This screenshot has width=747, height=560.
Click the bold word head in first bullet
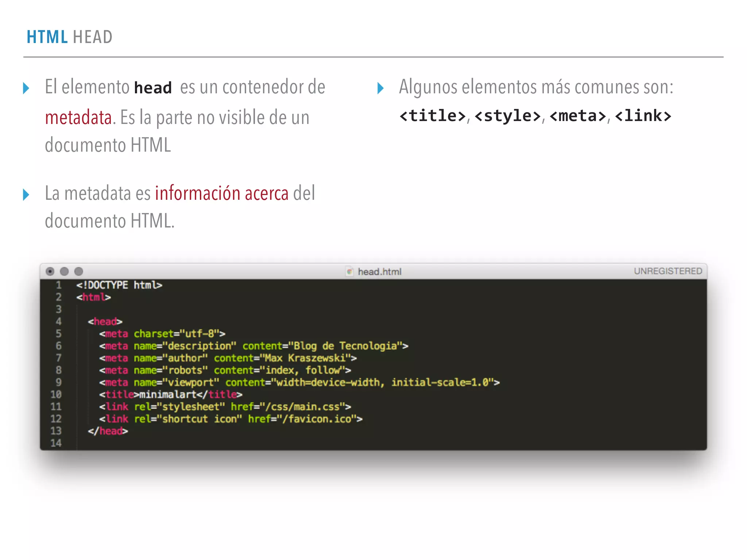point(153,88)
